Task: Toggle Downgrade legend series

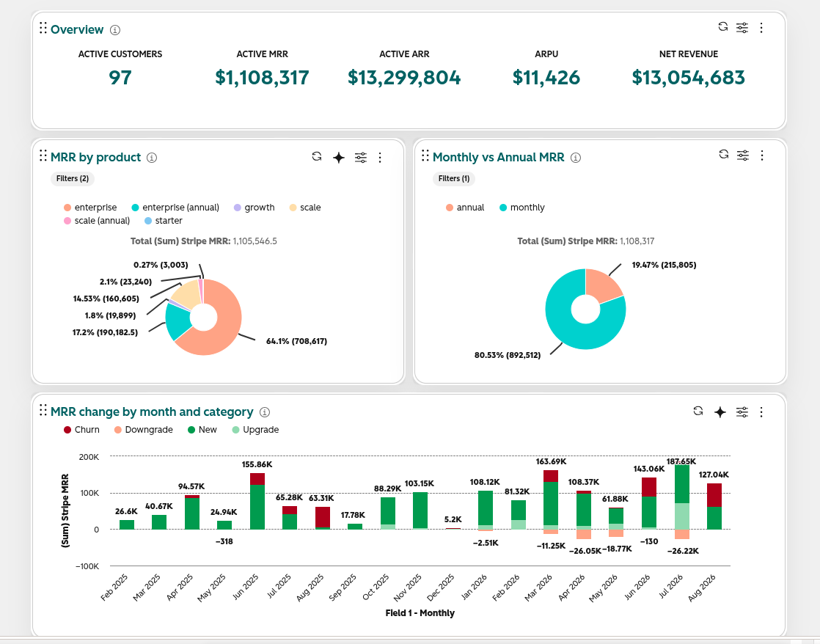Action: point(143,430)
